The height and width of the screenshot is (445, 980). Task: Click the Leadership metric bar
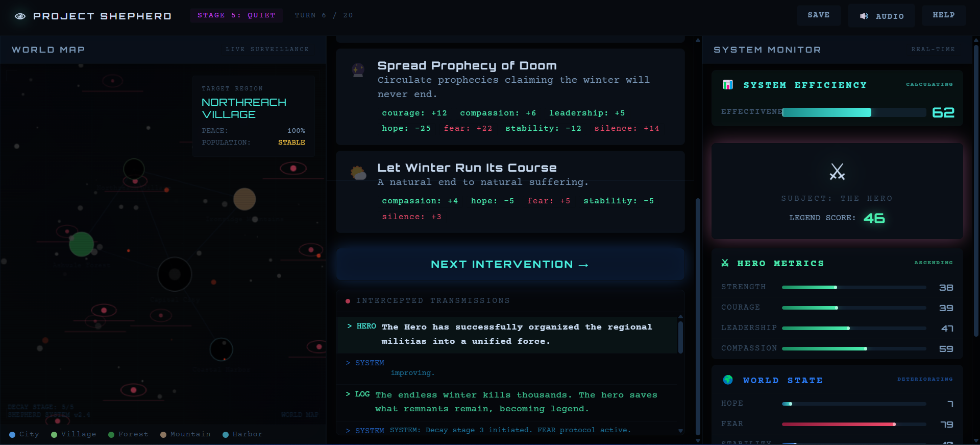tap(854, 329)
